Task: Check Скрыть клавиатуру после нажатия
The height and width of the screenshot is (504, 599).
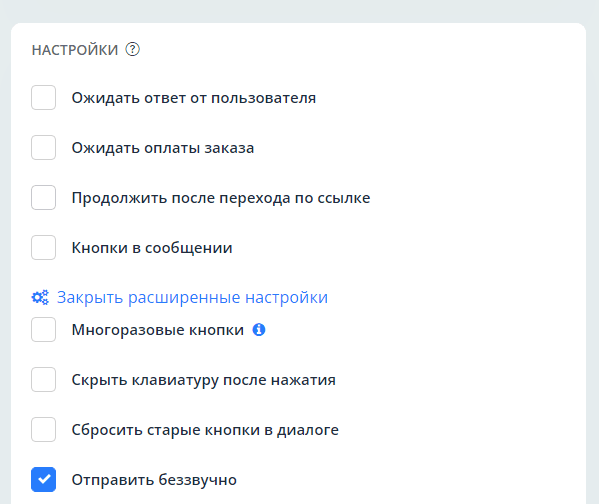Action: [x=44, y=379]
